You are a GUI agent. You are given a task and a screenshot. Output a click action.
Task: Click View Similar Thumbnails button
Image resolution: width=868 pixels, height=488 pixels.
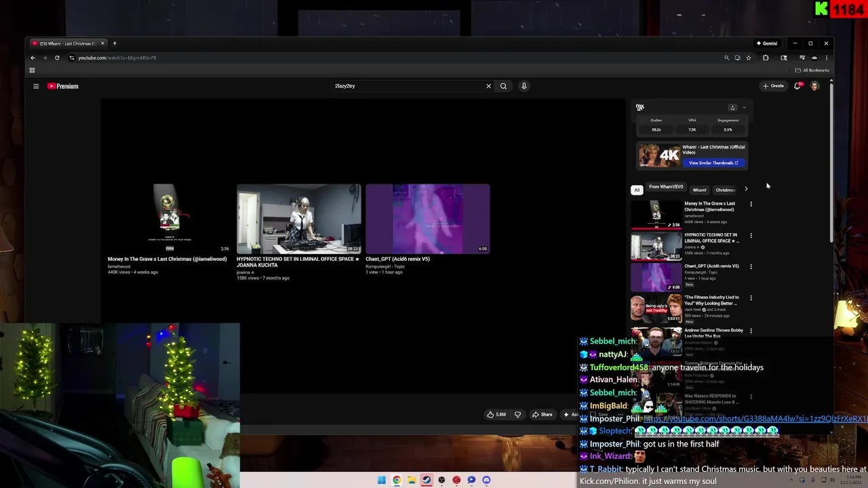[x=713, y=163]
